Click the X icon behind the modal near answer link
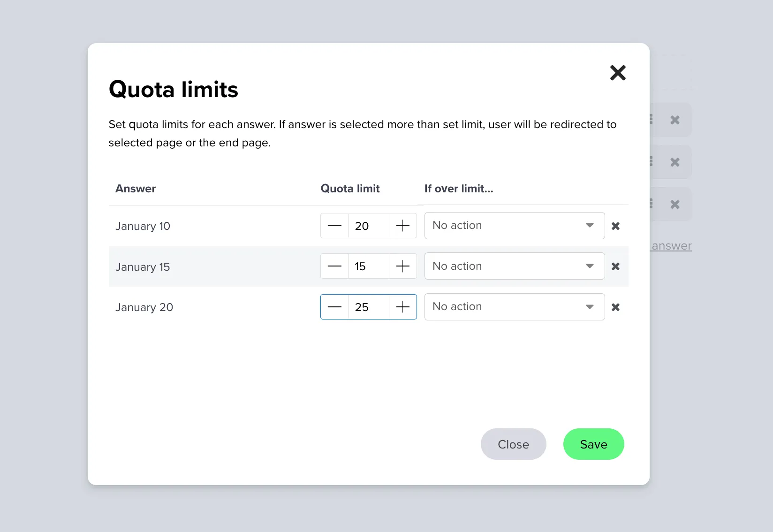 pyautogui.click(x=675, y=204)
